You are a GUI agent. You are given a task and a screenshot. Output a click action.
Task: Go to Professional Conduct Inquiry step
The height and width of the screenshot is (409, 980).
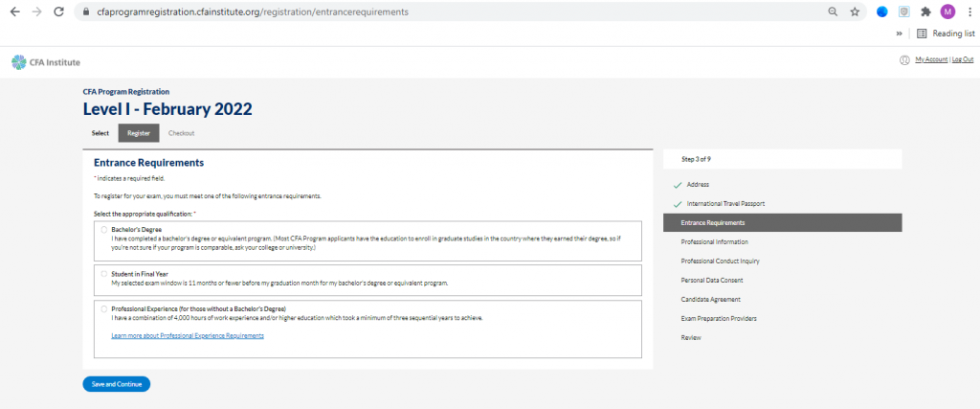pos(720,261)
